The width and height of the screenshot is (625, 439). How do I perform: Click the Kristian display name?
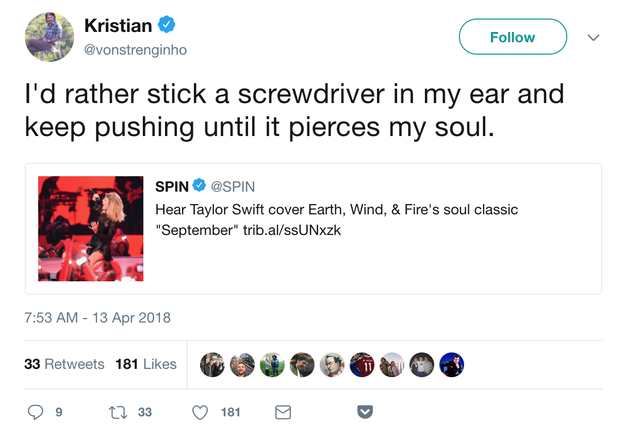(x=118, y=26)
